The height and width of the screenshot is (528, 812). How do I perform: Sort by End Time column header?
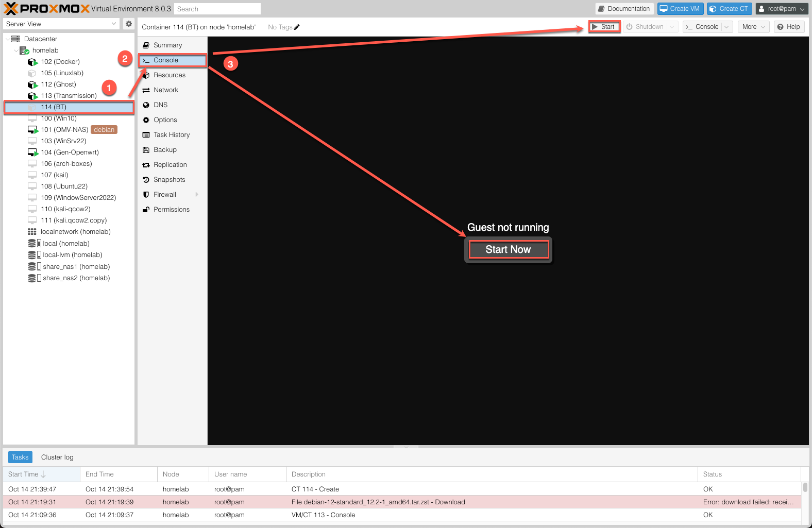(x=119, y=474)
